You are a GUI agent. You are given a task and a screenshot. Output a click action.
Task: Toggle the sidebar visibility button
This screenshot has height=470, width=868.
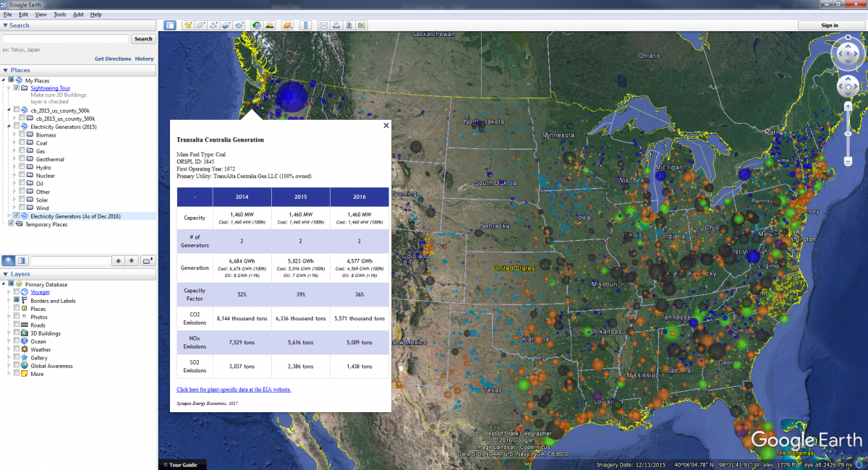pos(170,25)
